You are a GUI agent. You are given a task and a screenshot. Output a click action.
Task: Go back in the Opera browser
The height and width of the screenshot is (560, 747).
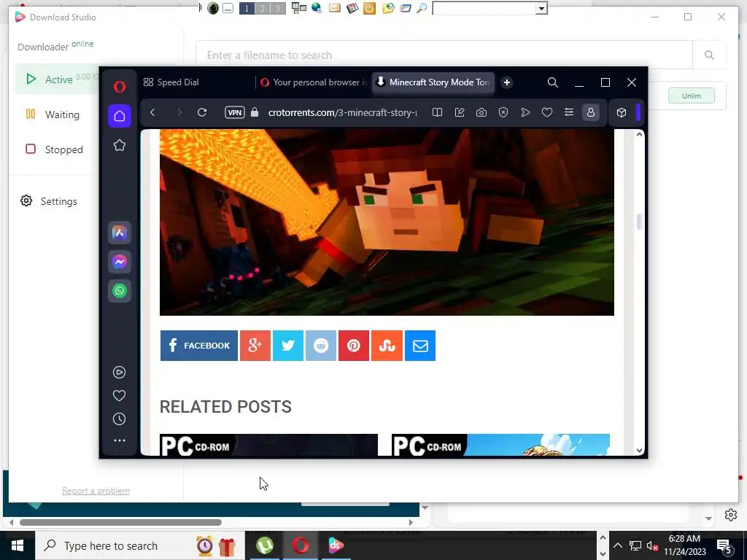point(152,112)
